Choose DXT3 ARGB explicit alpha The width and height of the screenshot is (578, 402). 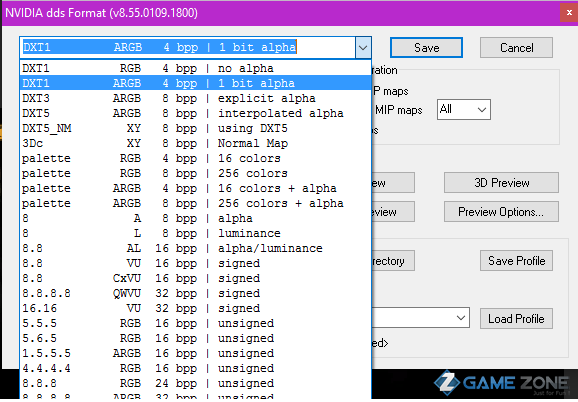[x=195, y=98]
